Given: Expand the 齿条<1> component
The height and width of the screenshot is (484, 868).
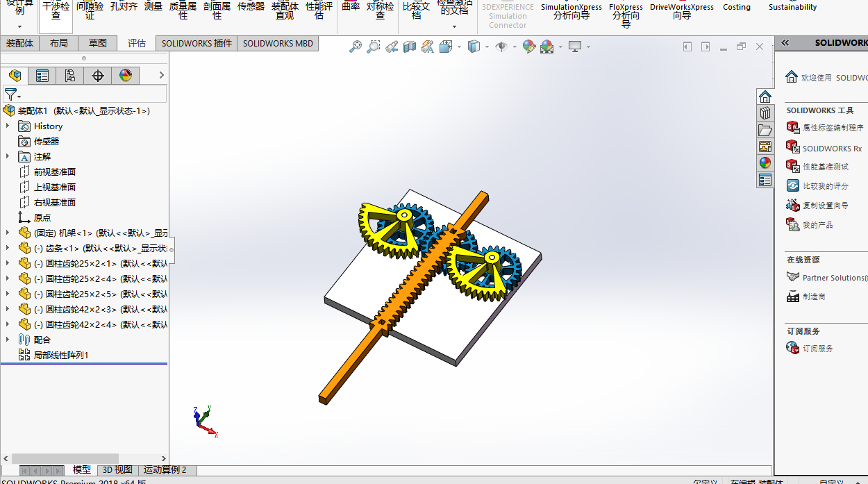Looking at the screenshot, I should [8, 248].
